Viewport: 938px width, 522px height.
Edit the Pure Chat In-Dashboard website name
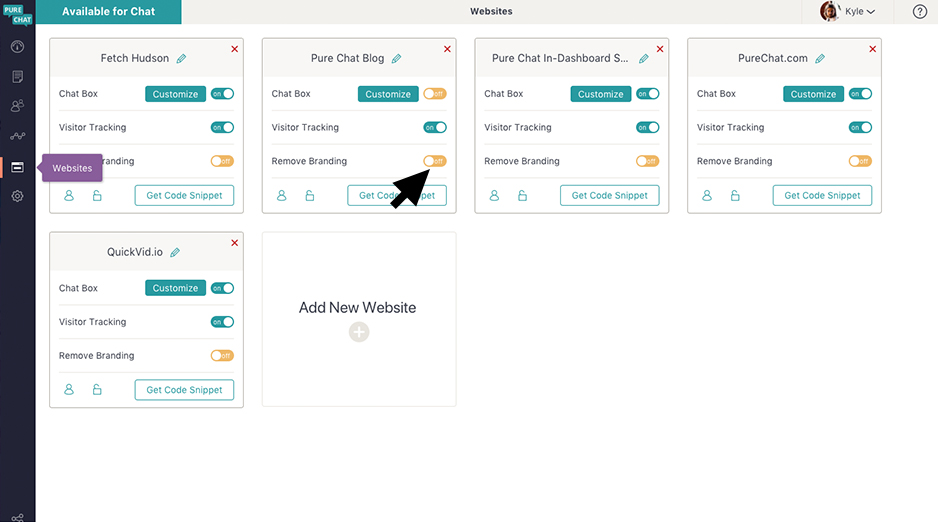pos(644,59)
